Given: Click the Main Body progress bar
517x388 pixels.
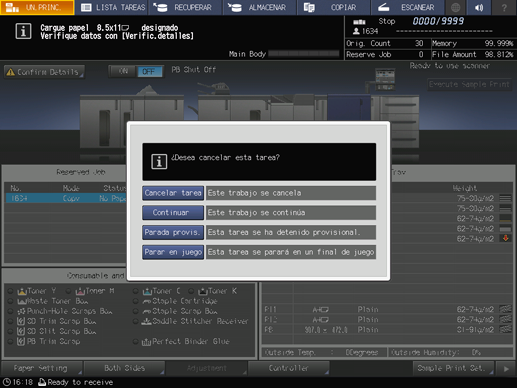Looking at the screenshot, I should click(x=304, y=54).
